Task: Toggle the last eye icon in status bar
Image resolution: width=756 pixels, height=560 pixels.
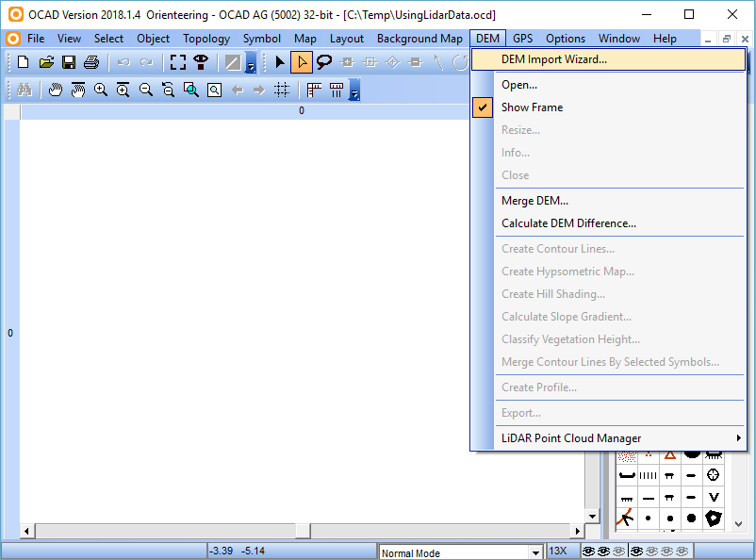Action: click(x=682, y=551)
